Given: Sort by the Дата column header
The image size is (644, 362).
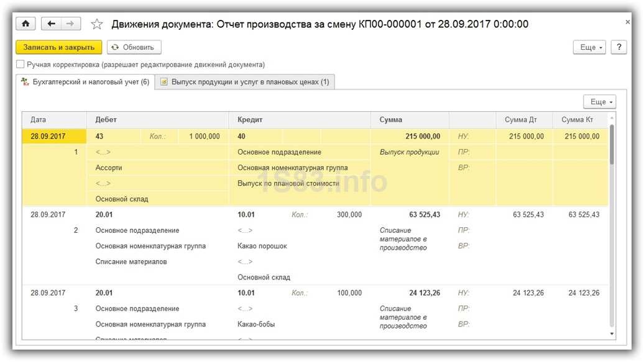Looking at the screenshot, I should (x=54, y=119).
